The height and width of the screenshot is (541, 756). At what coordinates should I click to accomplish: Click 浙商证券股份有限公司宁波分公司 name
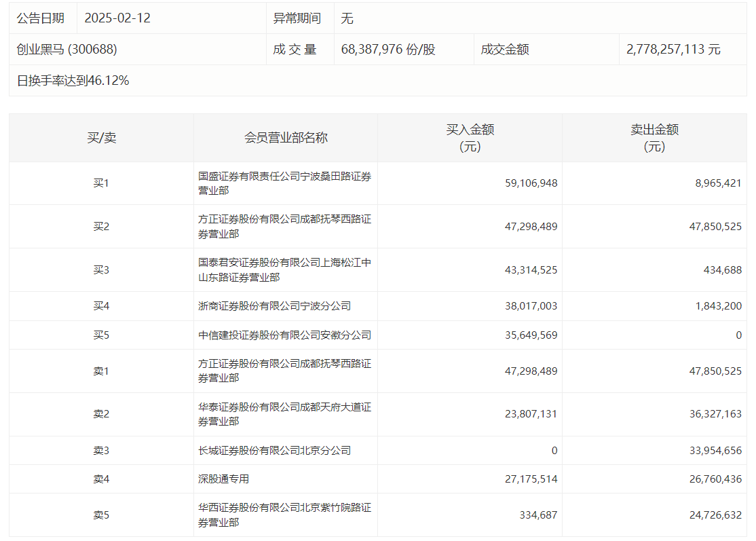click(274, 306)
